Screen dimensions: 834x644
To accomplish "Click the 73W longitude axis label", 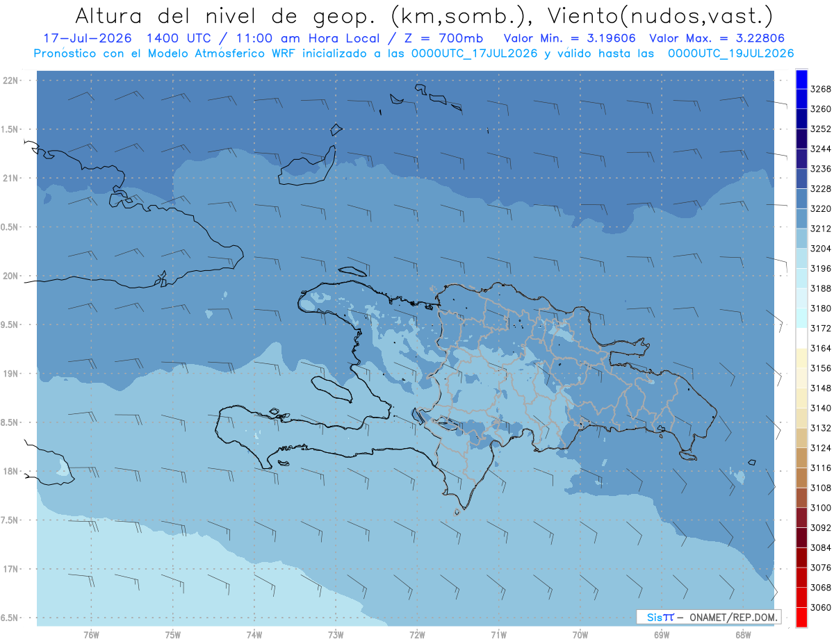I will 336,635.
